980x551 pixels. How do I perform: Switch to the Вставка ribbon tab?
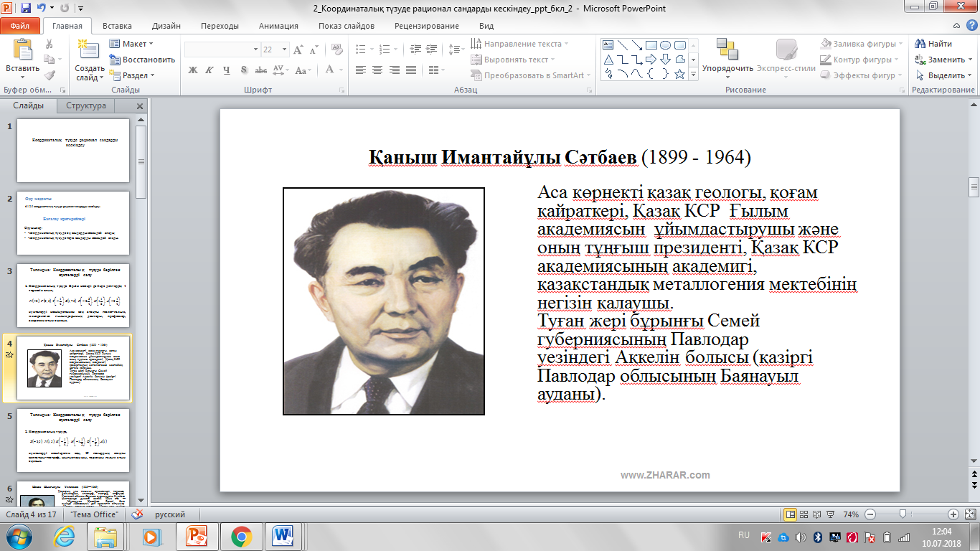(x=117, y=26)
